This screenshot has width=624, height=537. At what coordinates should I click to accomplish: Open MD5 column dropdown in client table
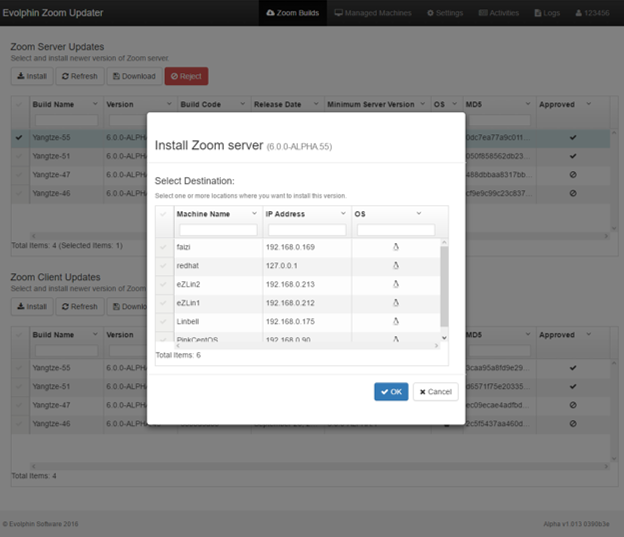[x=528, y=334]
